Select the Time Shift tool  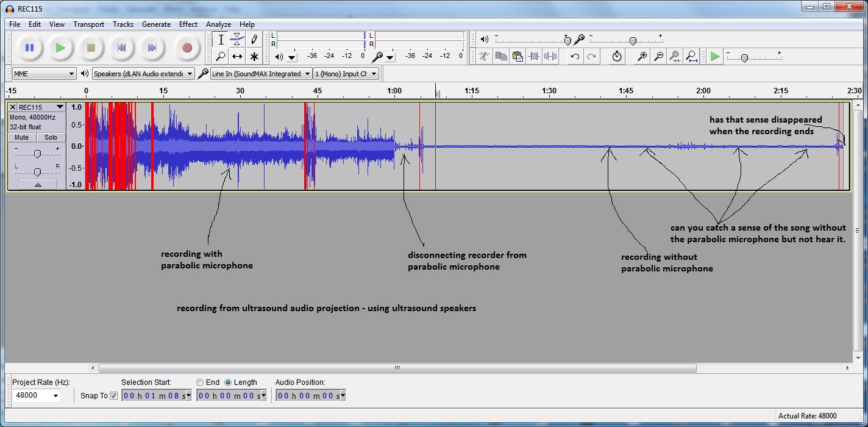pyautogui.click(x=237, y=57)
